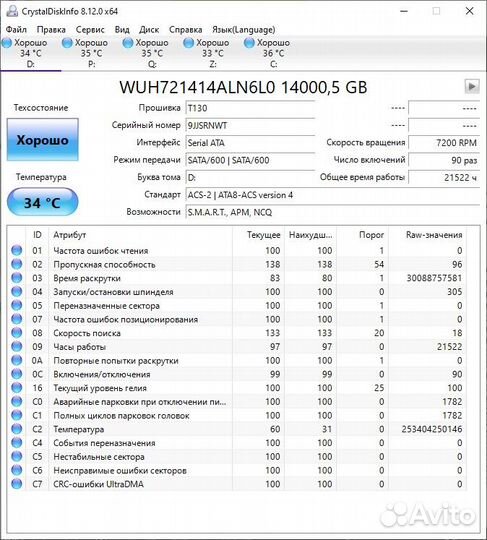Click the CrystalDiskInfo title bar icon
Screen dimensions: 487x540
[x=12, y=11]
